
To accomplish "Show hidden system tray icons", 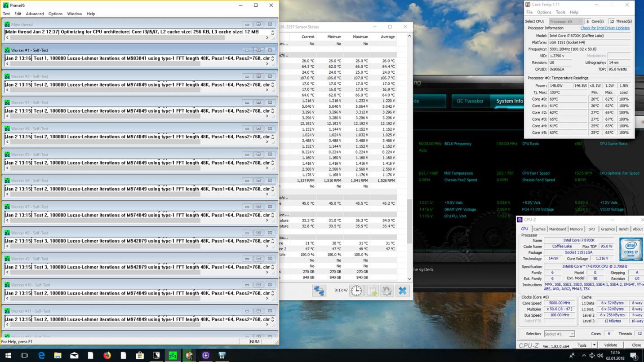I will tap(583, 355).
